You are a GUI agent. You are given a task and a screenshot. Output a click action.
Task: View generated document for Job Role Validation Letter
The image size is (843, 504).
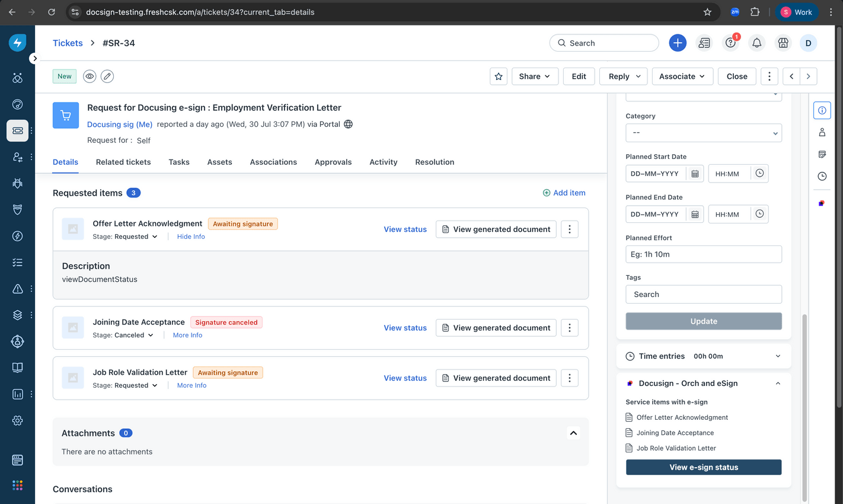tap(496, 378)
